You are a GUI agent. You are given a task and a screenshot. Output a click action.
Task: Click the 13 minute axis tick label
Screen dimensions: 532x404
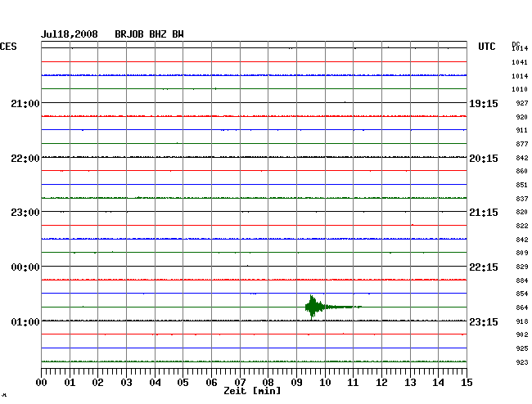410,383
